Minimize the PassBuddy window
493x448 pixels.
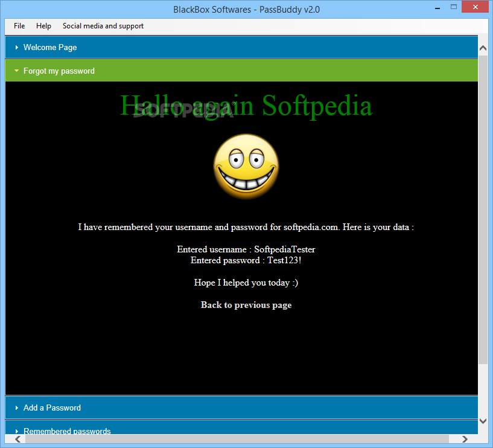coord(437,8)
